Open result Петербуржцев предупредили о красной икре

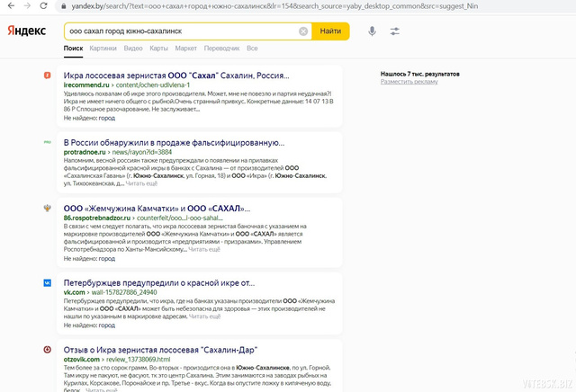[159, 283]
